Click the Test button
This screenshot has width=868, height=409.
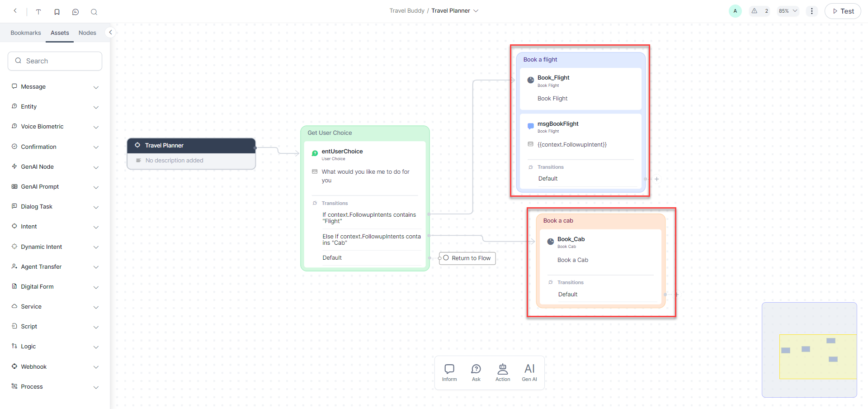point(843,11)
